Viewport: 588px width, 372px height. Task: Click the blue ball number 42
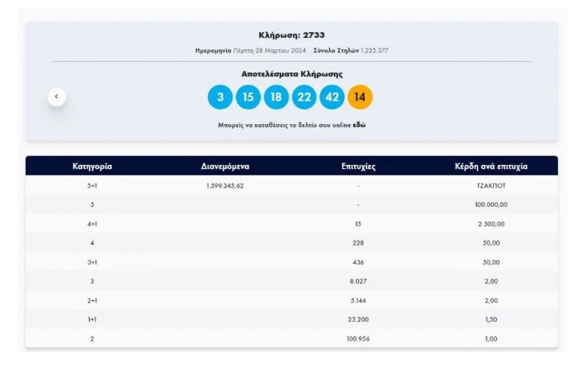[x=332, y=97]
